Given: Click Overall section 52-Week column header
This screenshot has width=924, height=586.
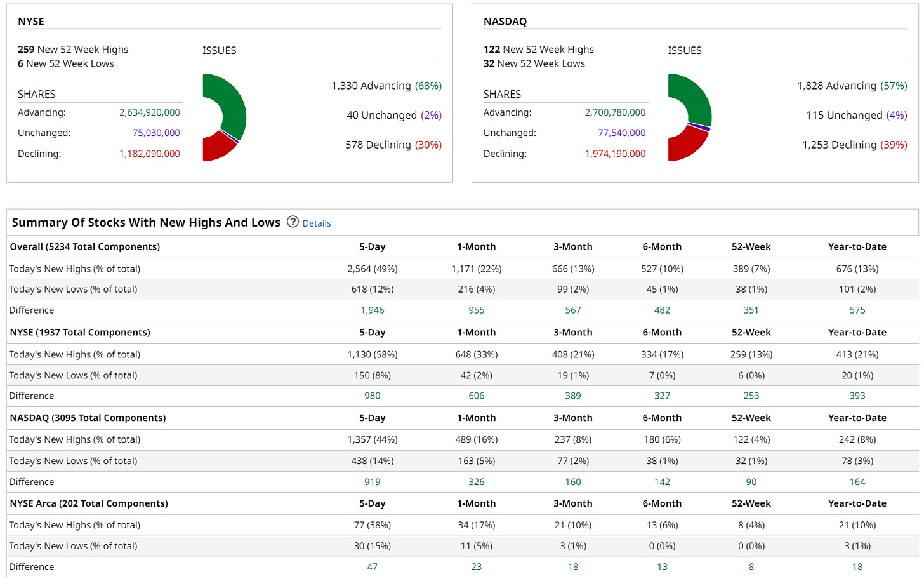Looking at the screenshot, I should [751, 247].
